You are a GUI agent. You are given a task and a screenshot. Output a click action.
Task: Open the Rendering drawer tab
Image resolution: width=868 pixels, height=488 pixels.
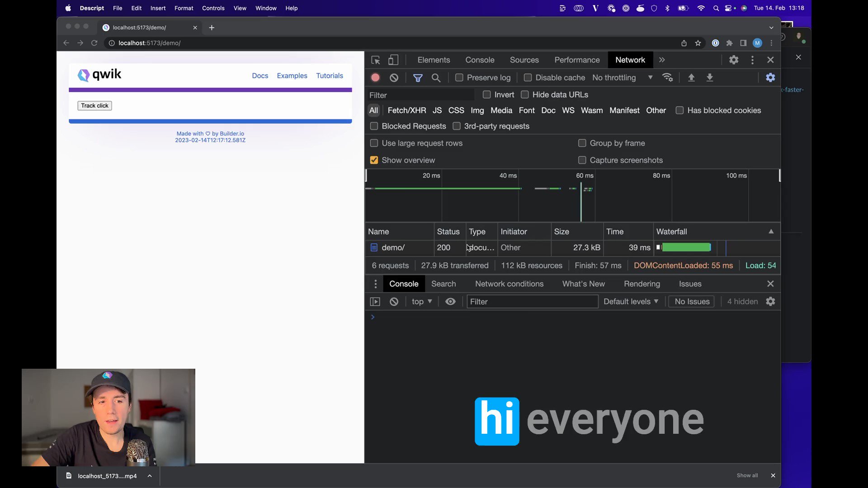point(642,284)
